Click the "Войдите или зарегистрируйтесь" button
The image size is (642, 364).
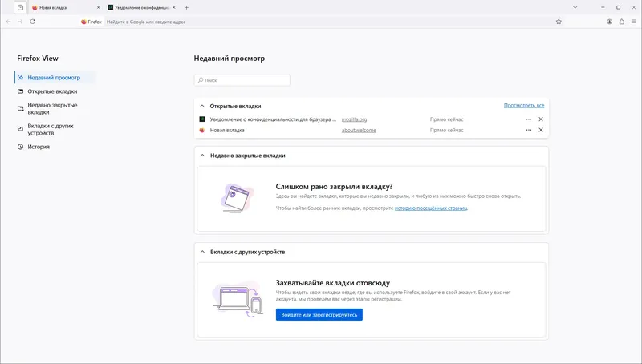click(x=319, y=315)
